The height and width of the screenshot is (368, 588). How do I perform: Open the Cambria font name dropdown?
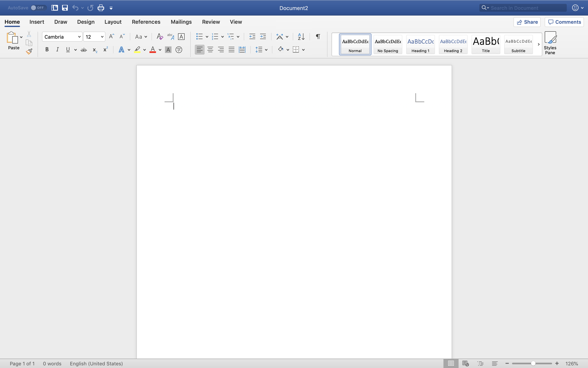(79, 37)
